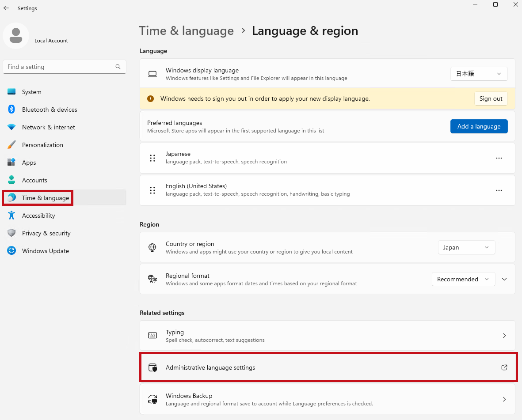522x420 pixels.
Task: Select Personalization in the sidebar
Action: [64, 145]
